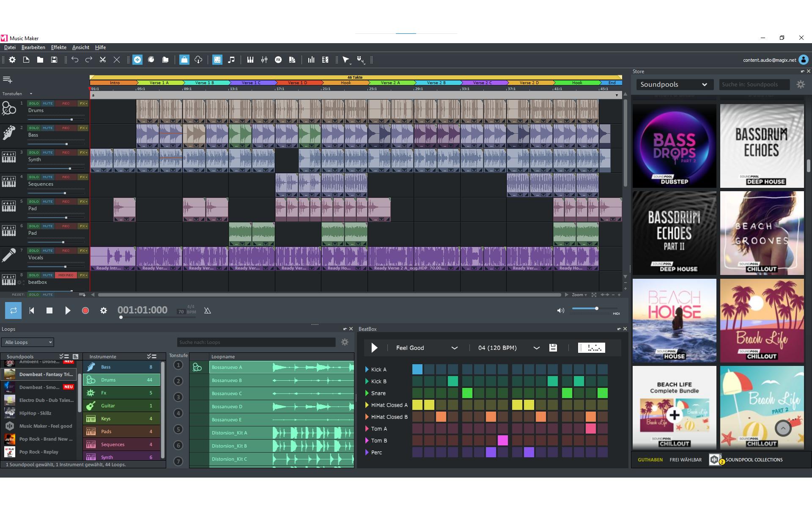Select the Bass Drops Dubstep soundpool thumbnail
Image resolution: width=812 pixels, height=511 pixels.
pyautogui.click(x=674, y=146)
